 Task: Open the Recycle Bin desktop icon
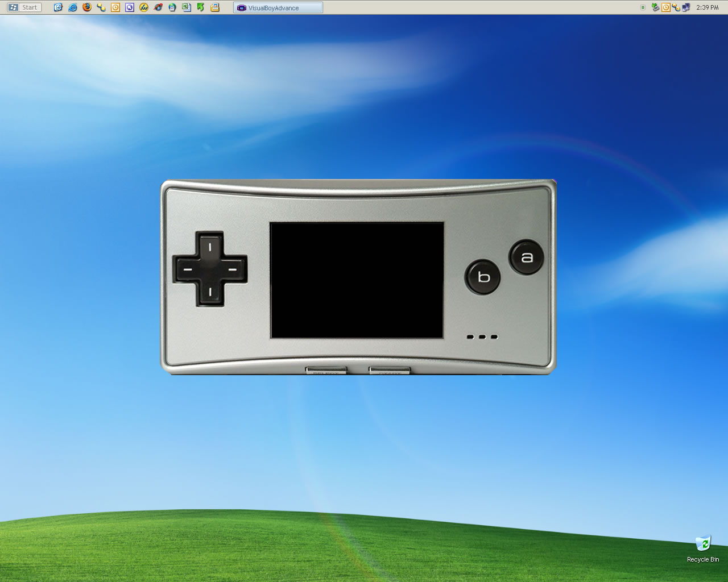click(703, 548)
